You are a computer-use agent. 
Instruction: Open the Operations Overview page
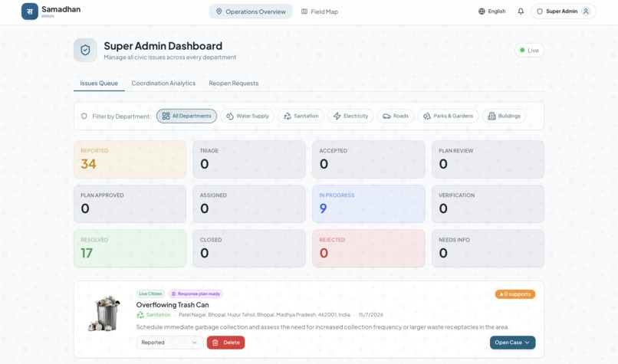(x=251, y=11)
